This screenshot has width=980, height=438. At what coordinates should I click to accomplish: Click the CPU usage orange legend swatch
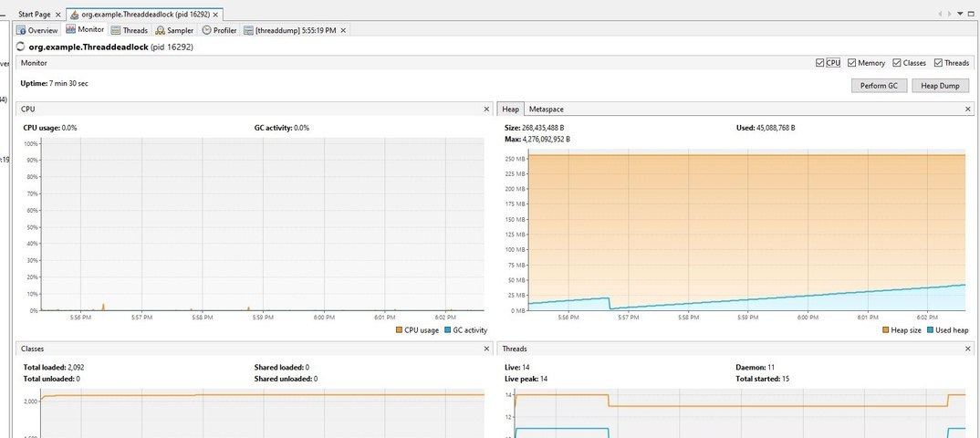click(x=399, y=330)
